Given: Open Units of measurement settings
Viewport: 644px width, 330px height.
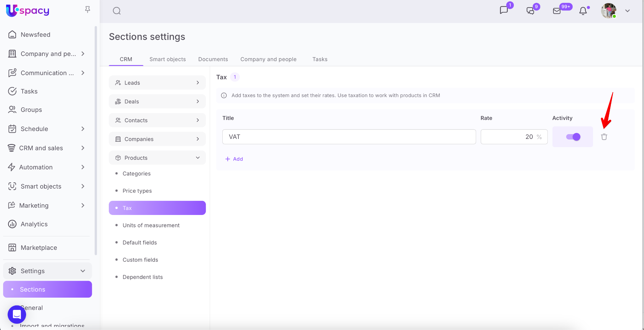Looking at the screenshot, I should [151, 225].
